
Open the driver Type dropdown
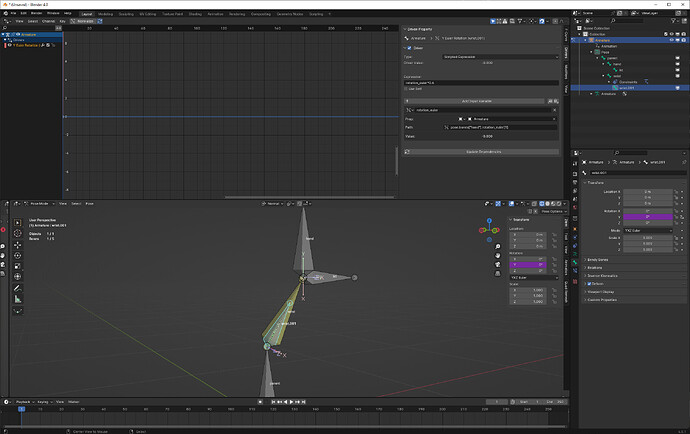pyautogui.click(x=500, y=57)
